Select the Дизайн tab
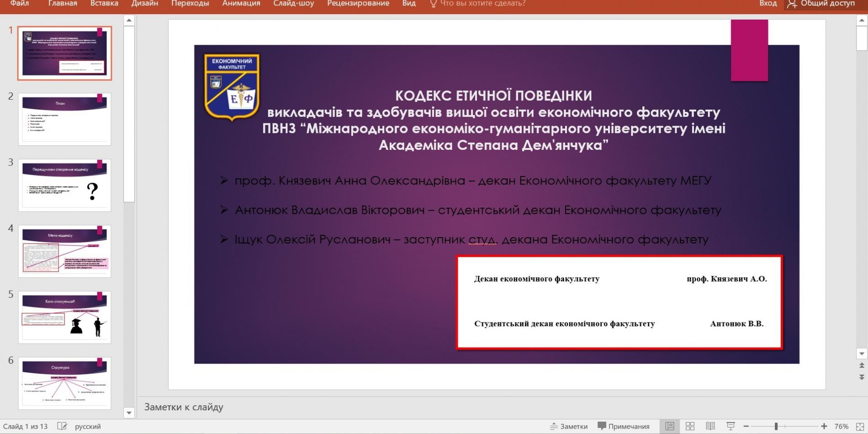The height and width of the screenshot is (434, 868). tap(145, 4)
